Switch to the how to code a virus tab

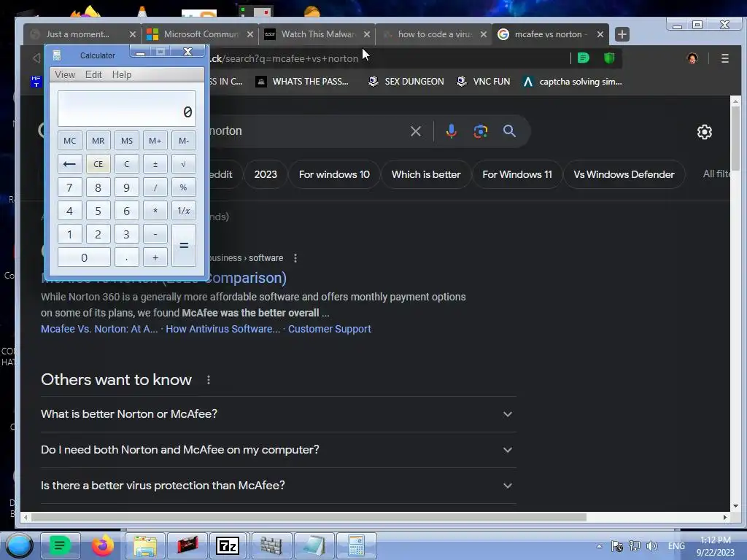(434, 34)
